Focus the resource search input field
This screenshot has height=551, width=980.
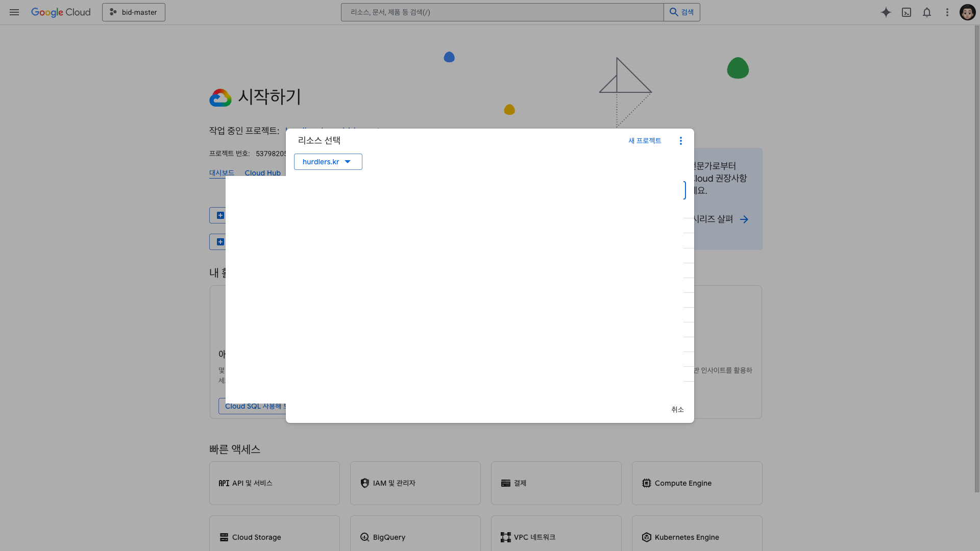pos(502,12)
